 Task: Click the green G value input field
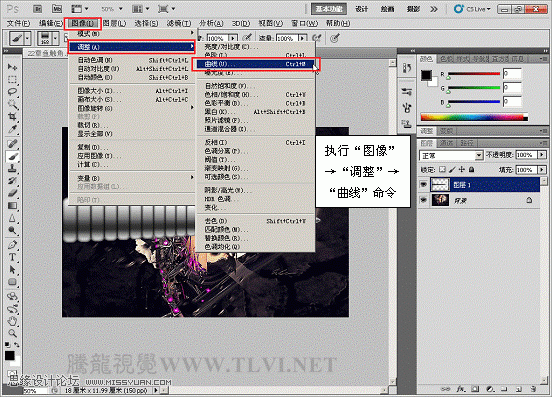(512, 88)
